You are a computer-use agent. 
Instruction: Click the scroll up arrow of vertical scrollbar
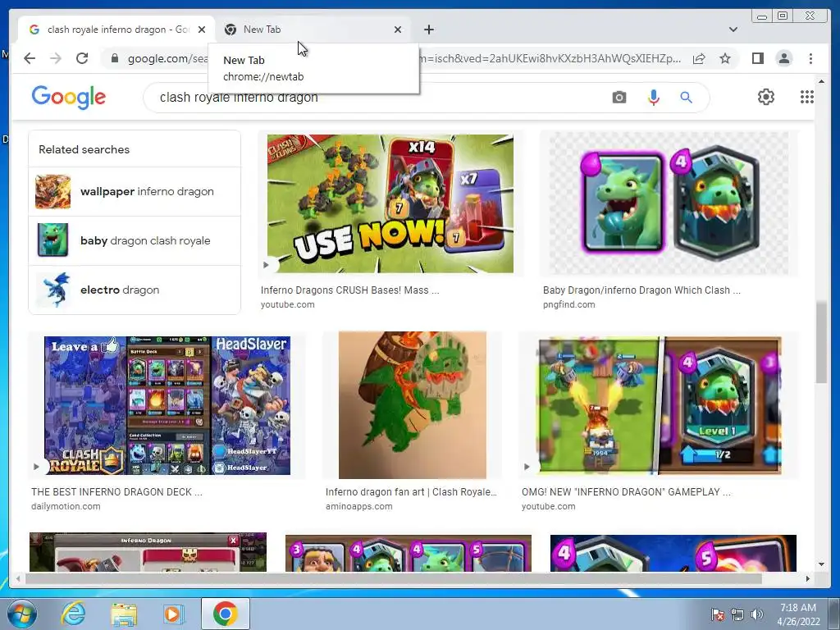(821, 81)
